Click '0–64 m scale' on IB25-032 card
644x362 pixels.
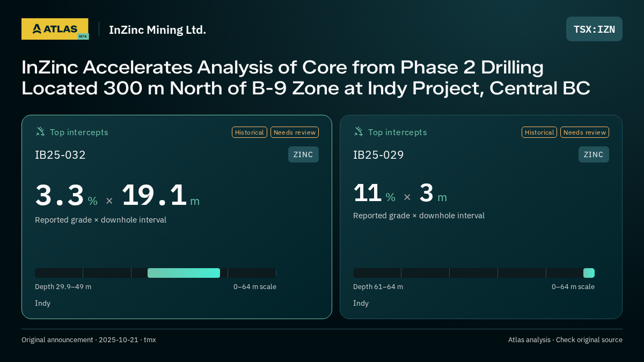255,287
